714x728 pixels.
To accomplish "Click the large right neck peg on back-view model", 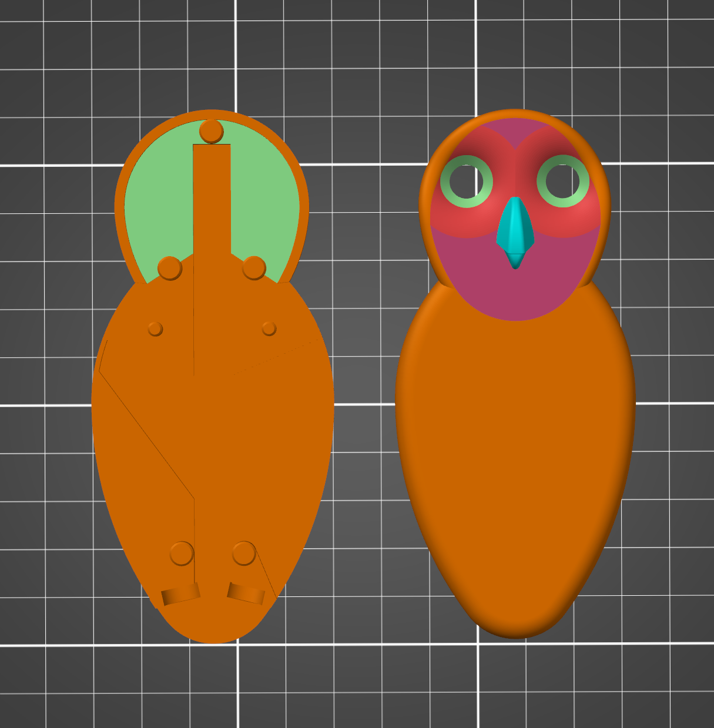I will (x=254, y=268).
